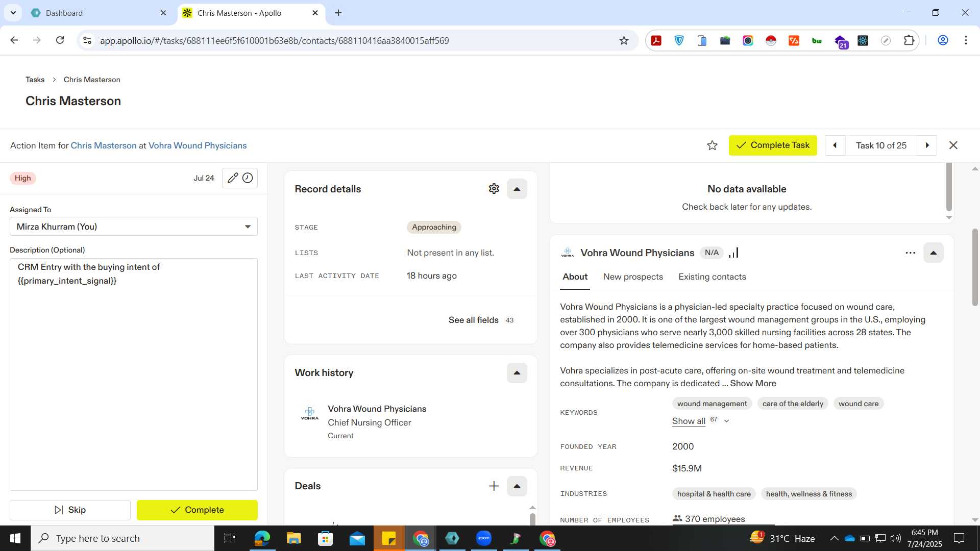
Task: Open Microsoft Edge from taskbar
Action: [262, 538]
